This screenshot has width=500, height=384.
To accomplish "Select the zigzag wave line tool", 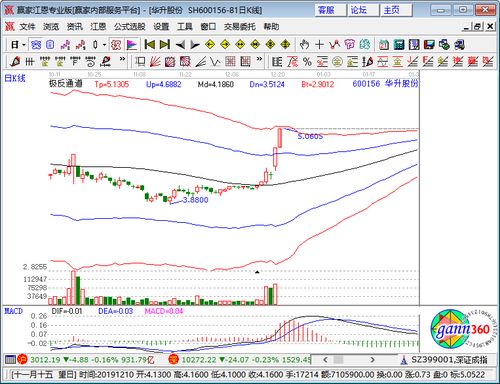I will tap(215, 62).
